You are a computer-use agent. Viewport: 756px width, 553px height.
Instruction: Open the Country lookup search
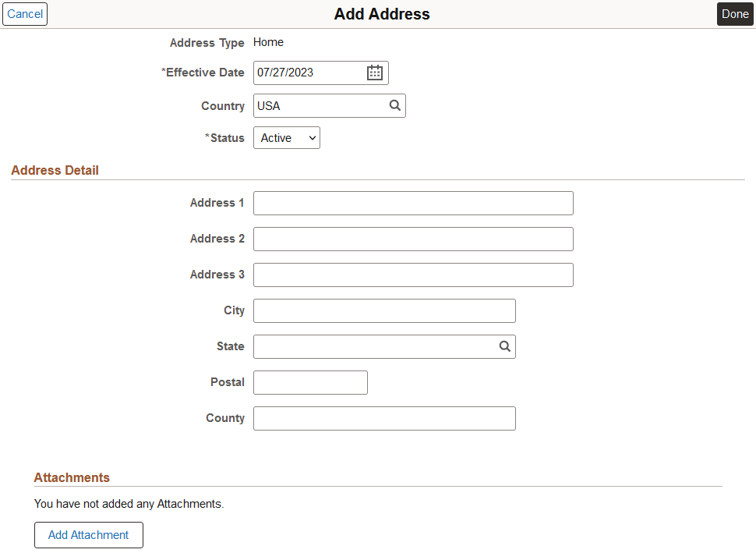(x=394, y=105)
